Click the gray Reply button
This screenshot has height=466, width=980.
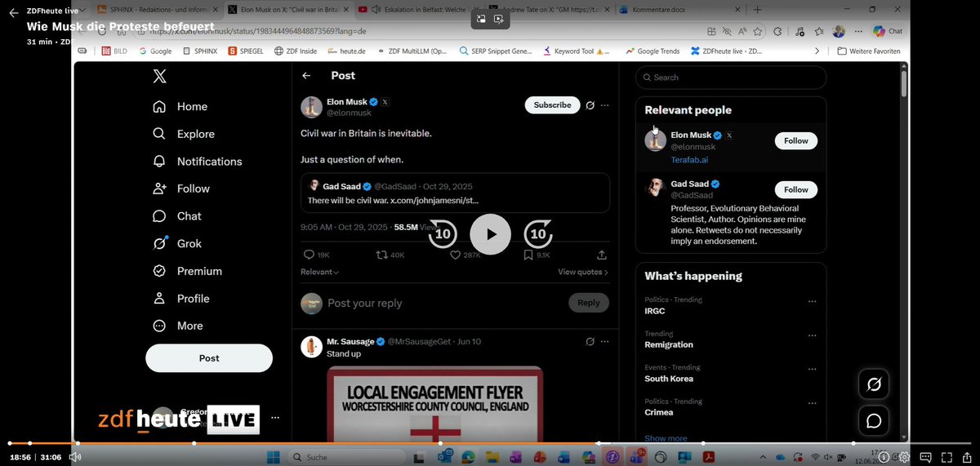click(589, 303)
